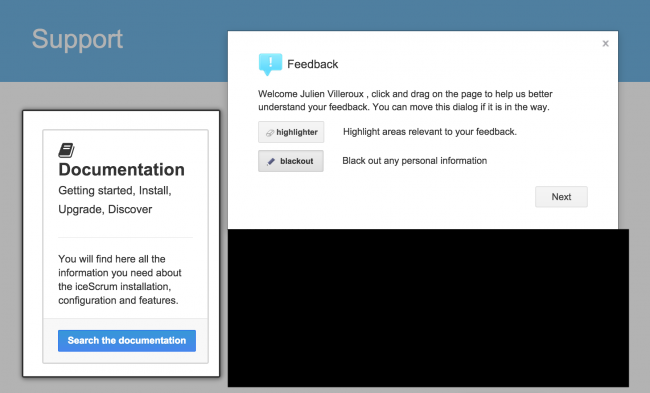Viewport: 650px width, 393px height.
Task: Click the Documentation book icon
Action: [66, 150]
